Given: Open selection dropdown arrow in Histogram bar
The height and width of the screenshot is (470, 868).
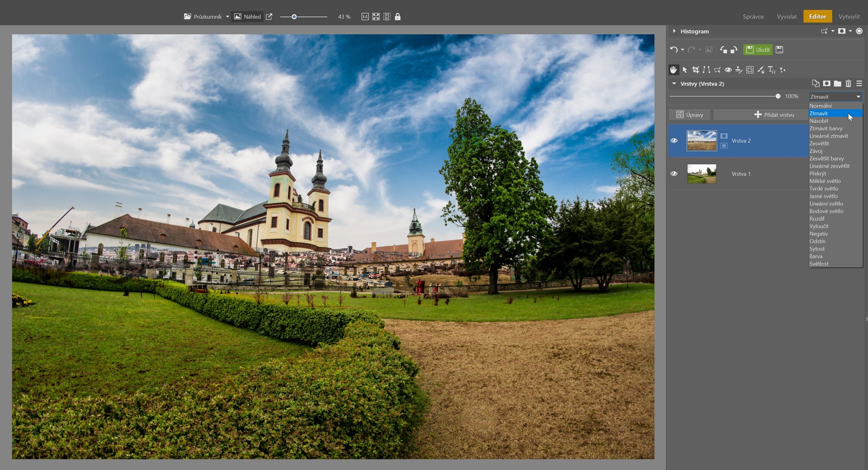Looking at the screenshot, I should (x=833, y=31).
